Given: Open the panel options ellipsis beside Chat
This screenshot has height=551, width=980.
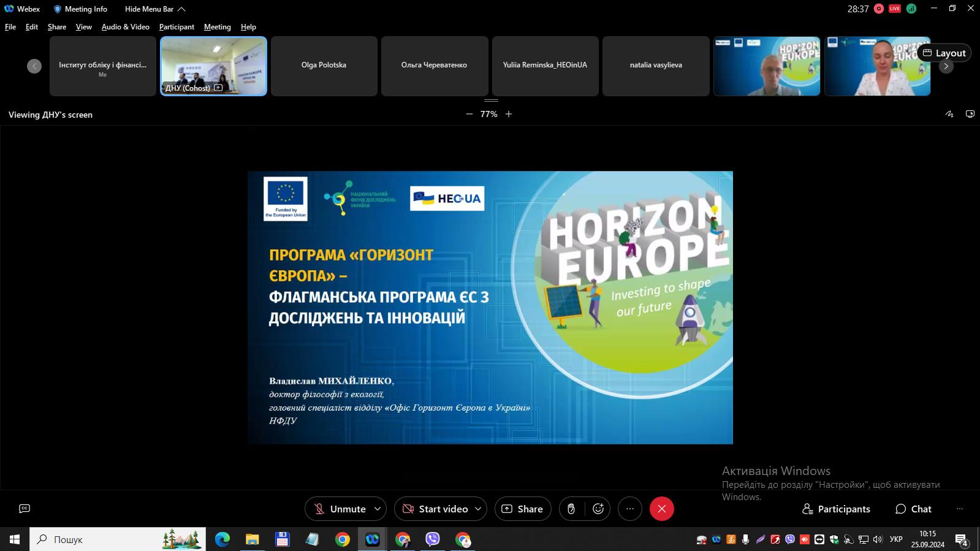Looking at the screenshot, I should pos(960,509).
